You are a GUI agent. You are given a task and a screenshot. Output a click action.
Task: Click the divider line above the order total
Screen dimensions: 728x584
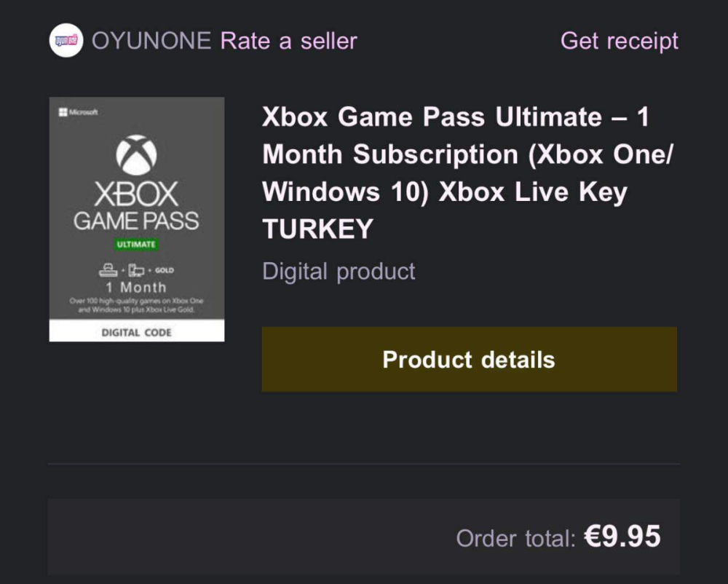click(x=364, y=463)
